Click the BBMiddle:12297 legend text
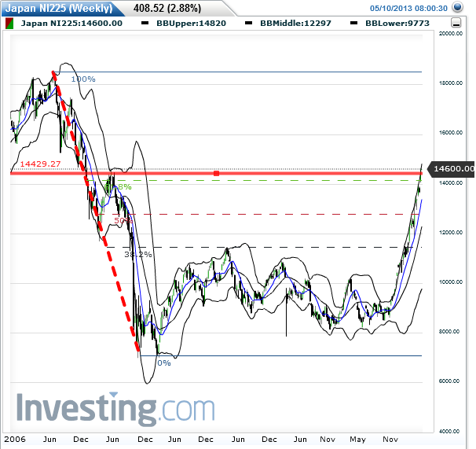Screen dimensions: 476x449 click(x=295, y=24)
